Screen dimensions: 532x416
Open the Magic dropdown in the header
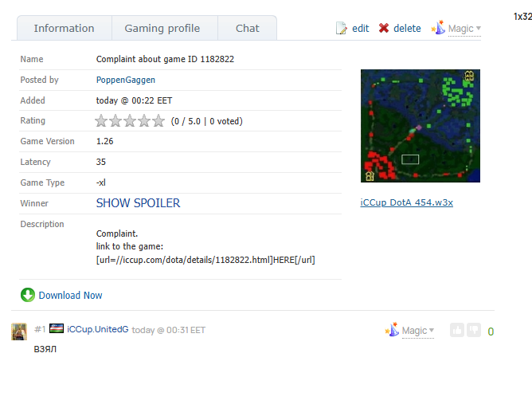(464, 29)
